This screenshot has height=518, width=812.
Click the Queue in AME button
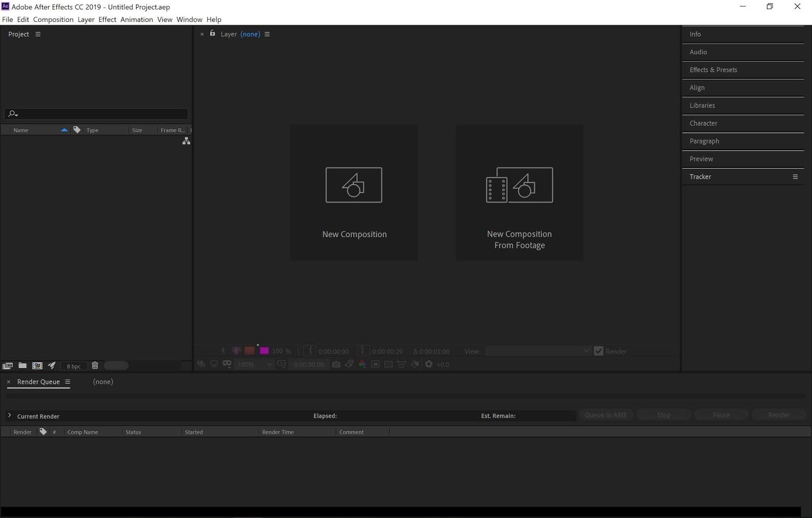click(606, 415)
